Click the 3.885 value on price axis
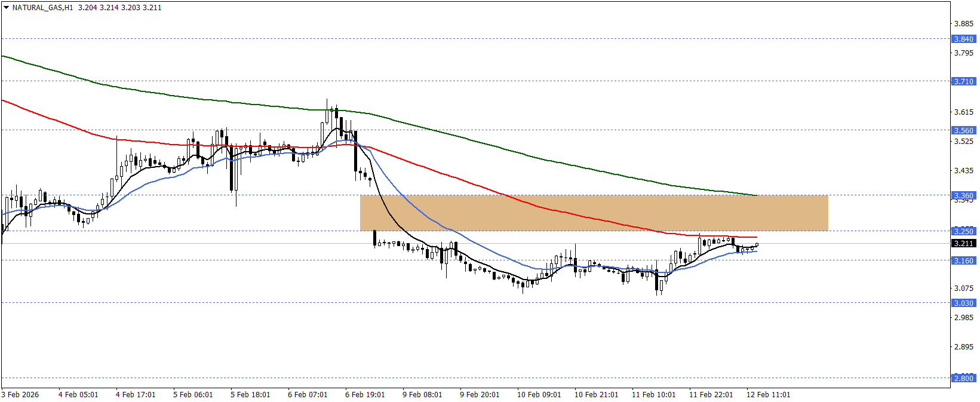This screenshot has width=980, height=402. pos(964,24)
